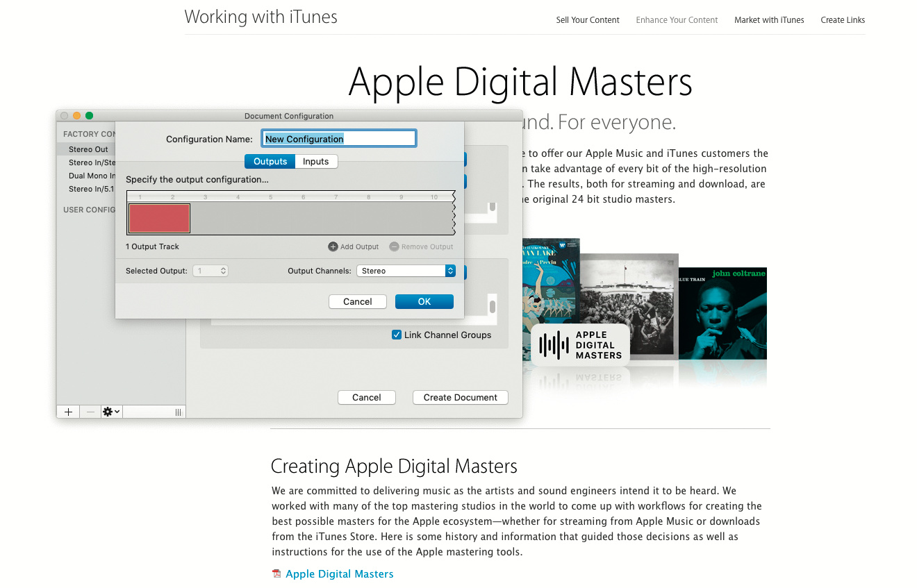Cancel the configuration sheet beside the OK button

click(358, 301)
